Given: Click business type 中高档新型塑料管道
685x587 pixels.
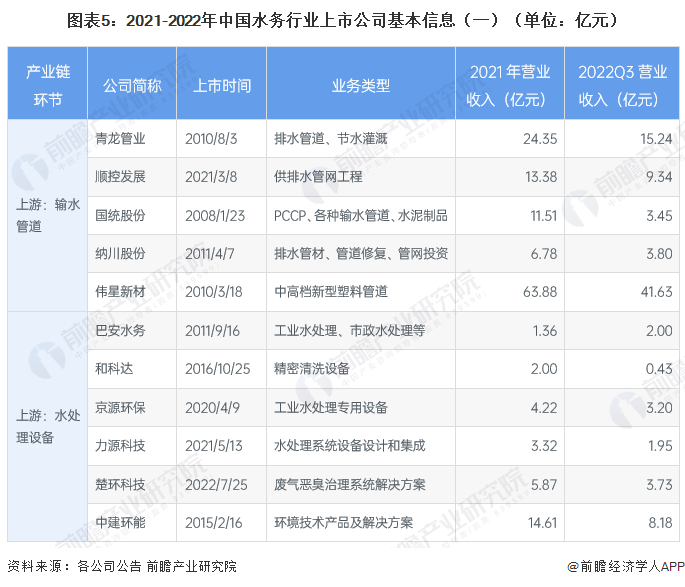Looking at the screenshot, I should coord(331,292).
